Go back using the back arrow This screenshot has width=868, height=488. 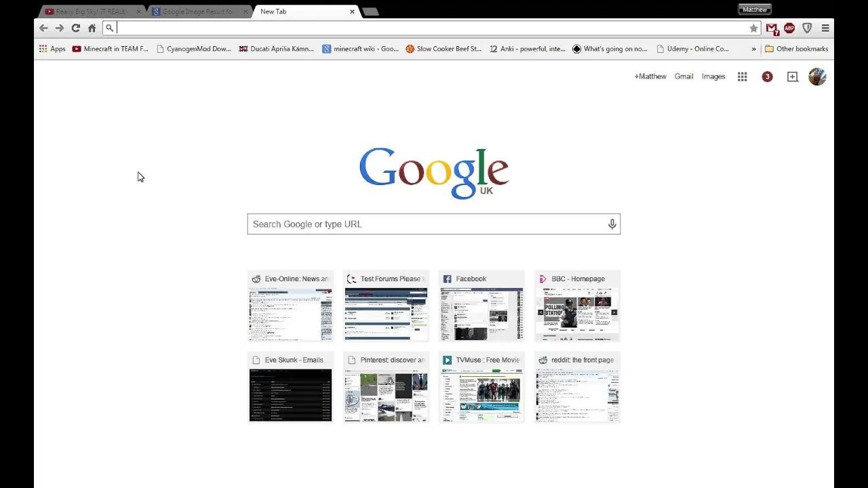pos(43,28)
